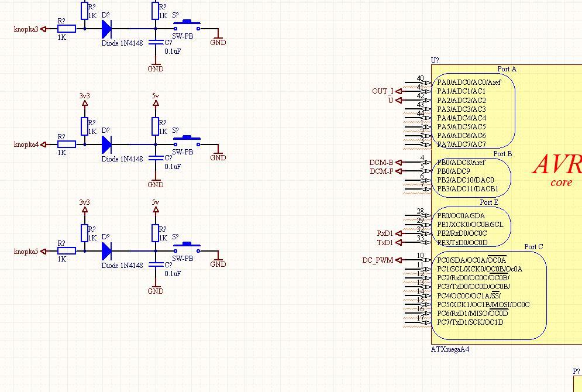
Task: Select the PC7/TxD1/SCK/OC1D pin label
Action: (x=470, y=322)
